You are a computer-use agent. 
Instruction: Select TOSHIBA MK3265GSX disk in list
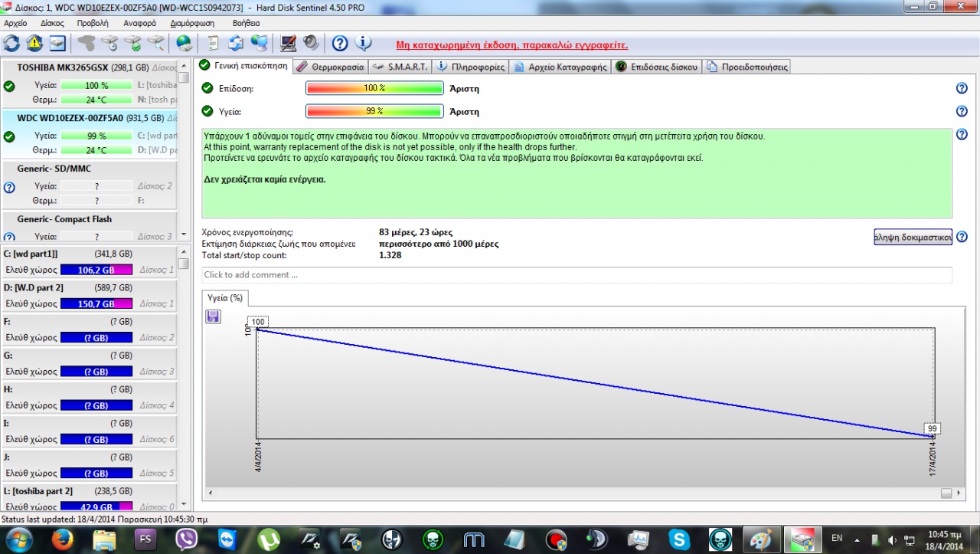(x=89, y=84)
